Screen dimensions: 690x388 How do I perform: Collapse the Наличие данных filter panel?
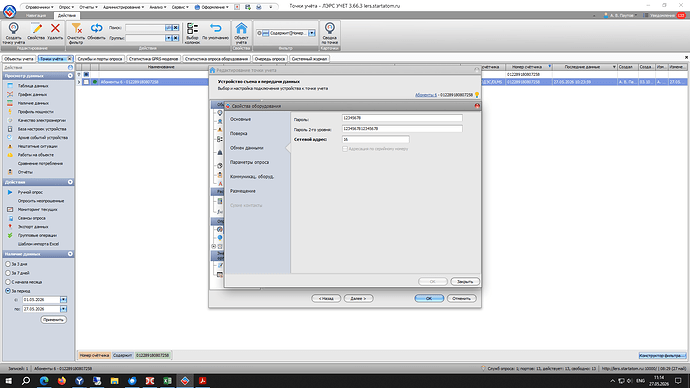click(70, 254)
